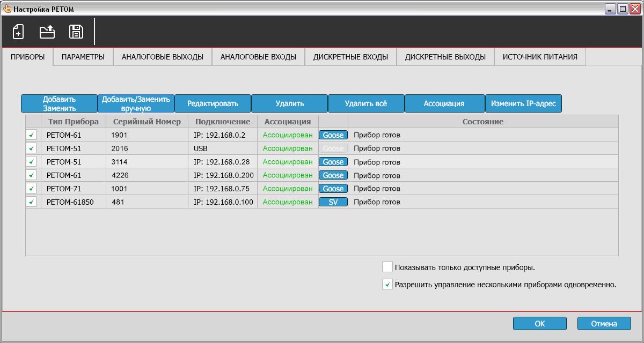The image size is (644, 343).
Task: Click the 'USB' connection cell
Action: [x=223, y=148]
